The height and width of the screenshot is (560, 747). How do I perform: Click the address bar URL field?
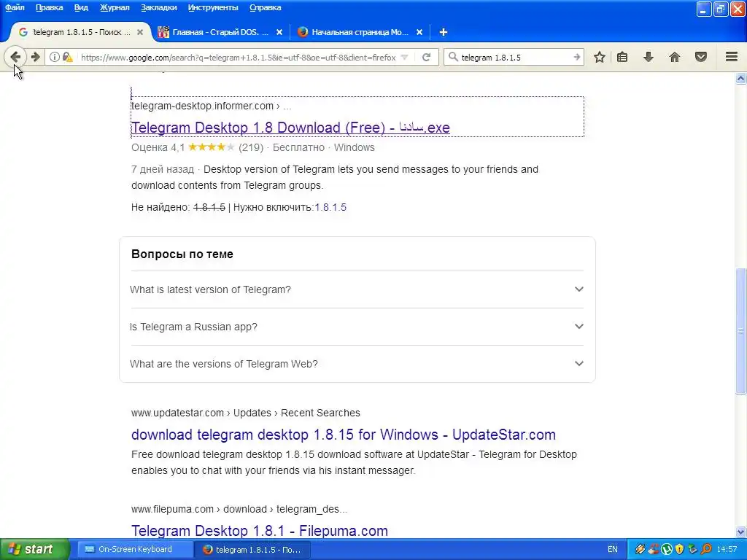tap(239, 57)
